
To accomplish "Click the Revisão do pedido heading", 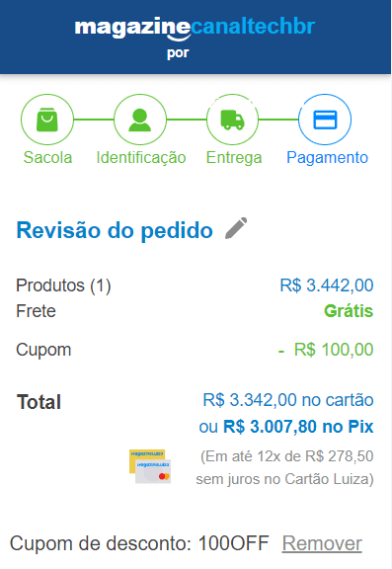I will coord(115,230).
